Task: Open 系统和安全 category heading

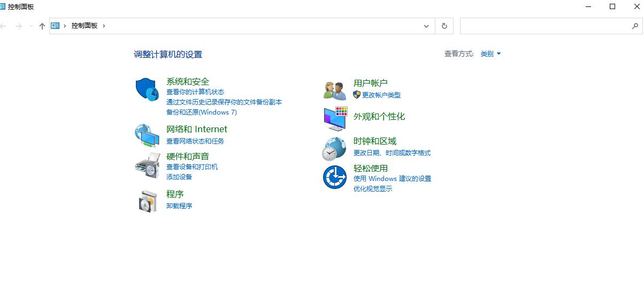Action: pos(188,81)
